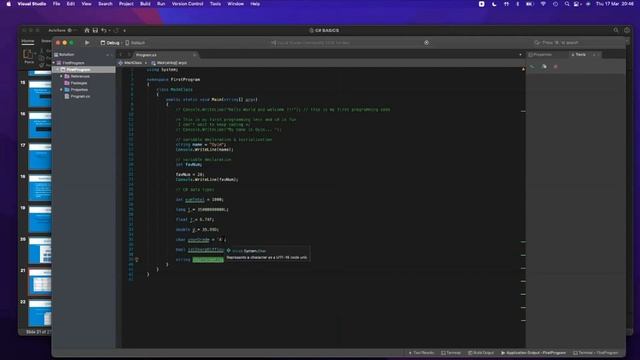Click the Properties folder icon

point(67,89)
